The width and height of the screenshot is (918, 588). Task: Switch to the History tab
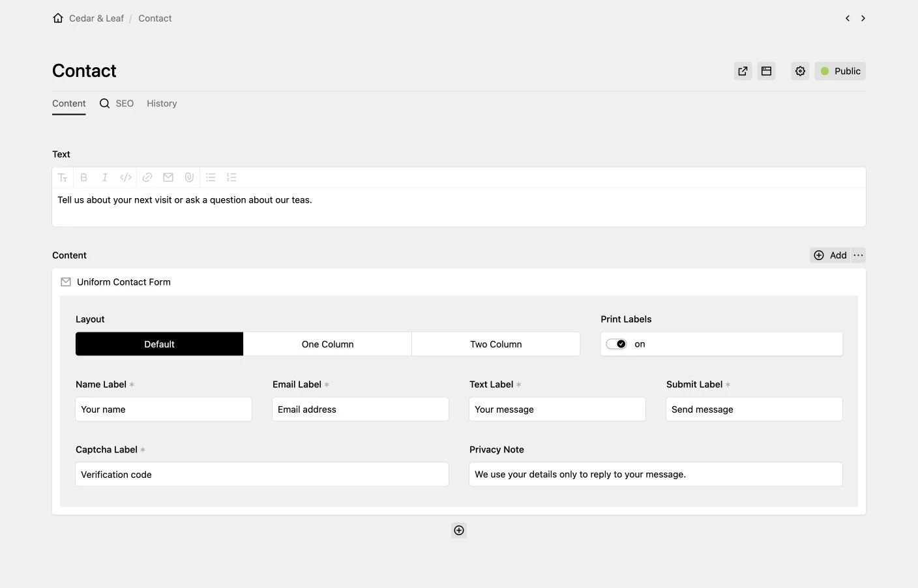162,104
